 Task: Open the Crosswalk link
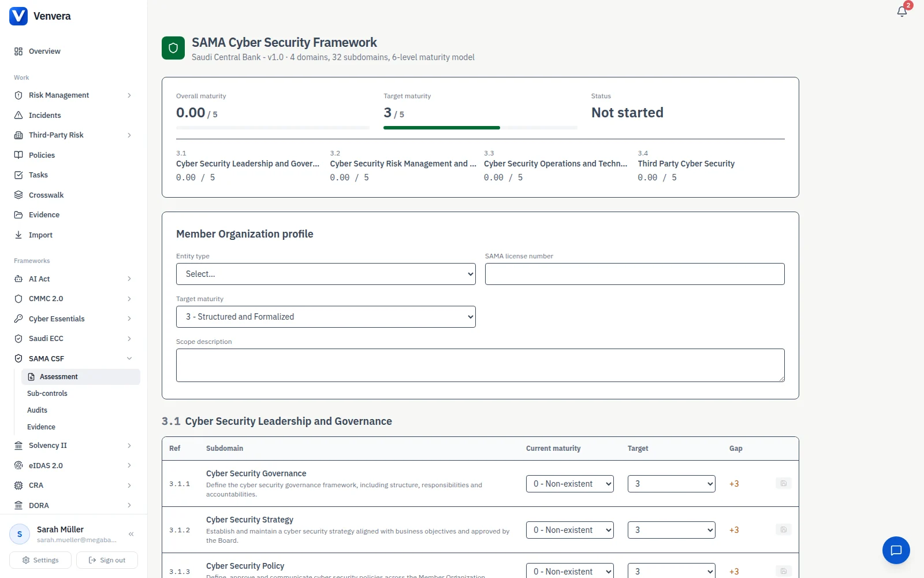pos(74,195)
